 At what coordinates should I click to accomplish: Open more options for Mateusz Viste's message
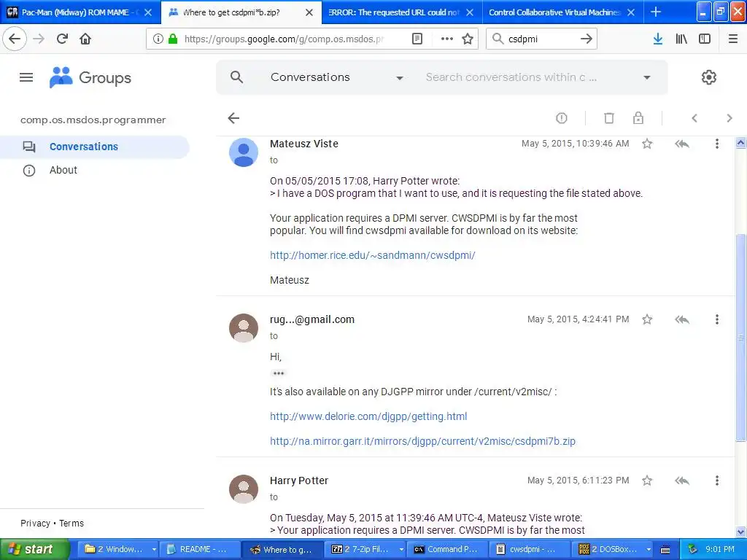tap(717, 144)
